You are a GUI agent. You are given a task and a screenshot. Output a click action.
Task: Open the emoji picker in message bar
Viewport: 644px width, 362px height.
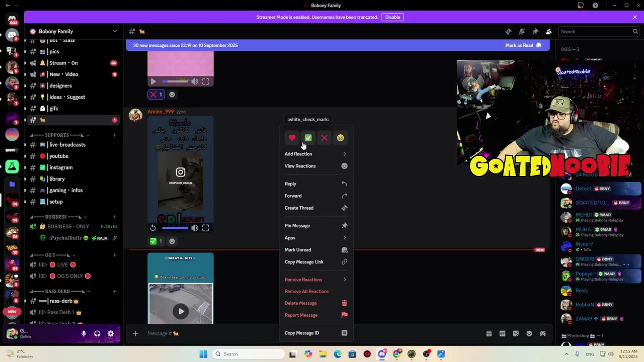(x=529, y=333)
